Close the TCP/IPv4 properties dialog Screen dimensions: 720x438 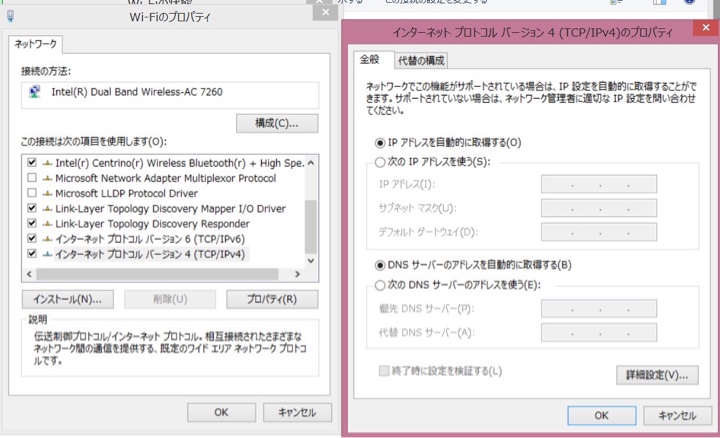pos(706,28)
